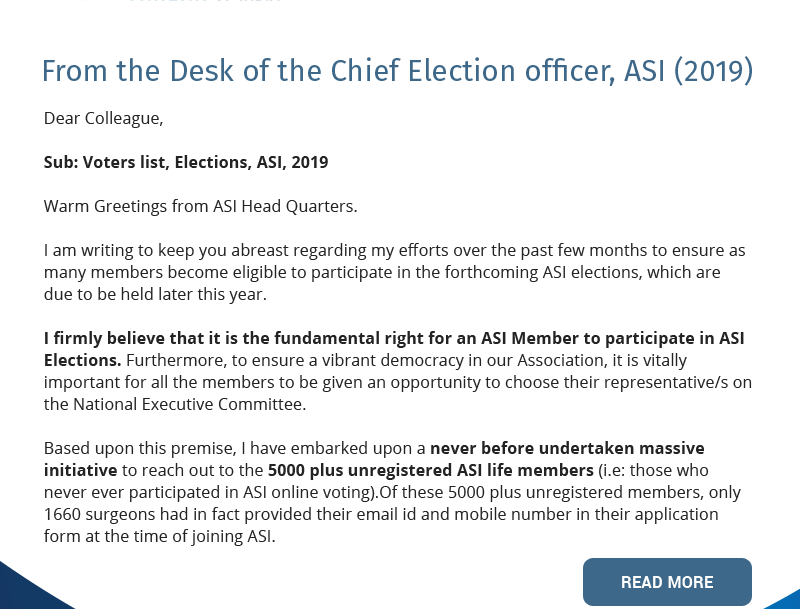Screen dimensions: 800x609
Task: Click the dark blue triangle in bottom-left corner
Action: 25,590
